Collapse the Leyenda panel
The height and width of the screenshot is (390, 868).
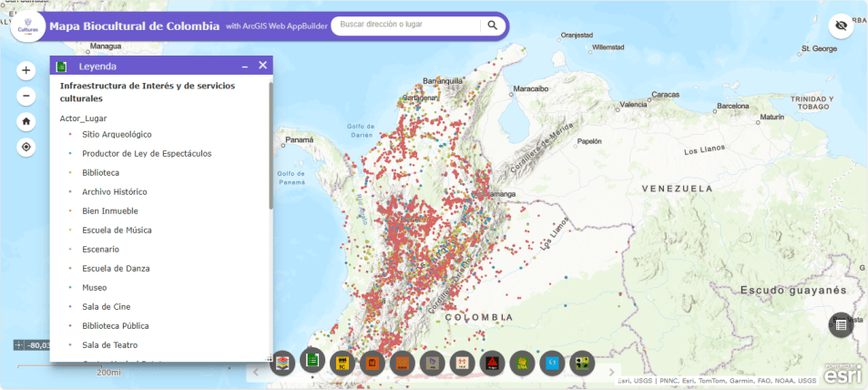[244, 67]
